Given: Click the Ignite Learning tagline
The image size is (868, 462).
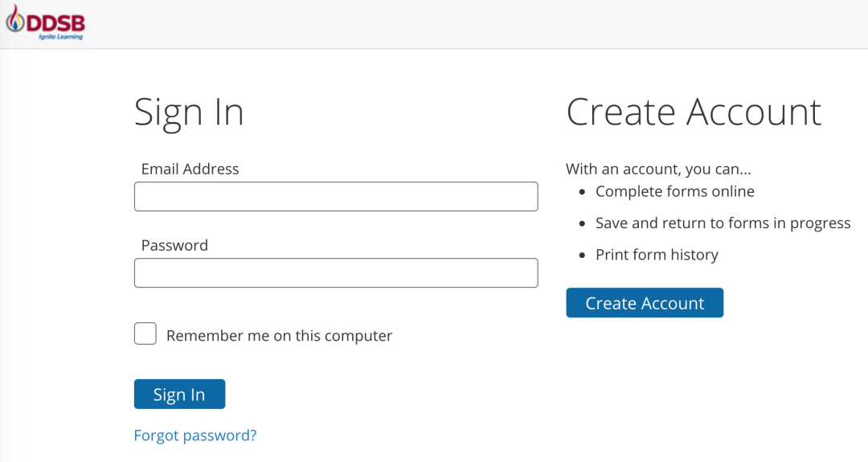Looking at the screenshot, I should click(x=60, y=36).
